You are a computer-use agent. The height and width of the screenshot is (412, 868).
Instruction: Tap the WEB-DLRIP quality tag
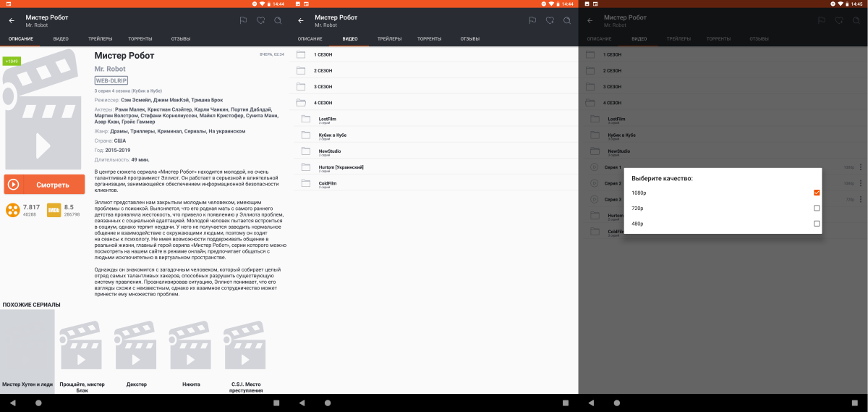click(x=110, y=80)
